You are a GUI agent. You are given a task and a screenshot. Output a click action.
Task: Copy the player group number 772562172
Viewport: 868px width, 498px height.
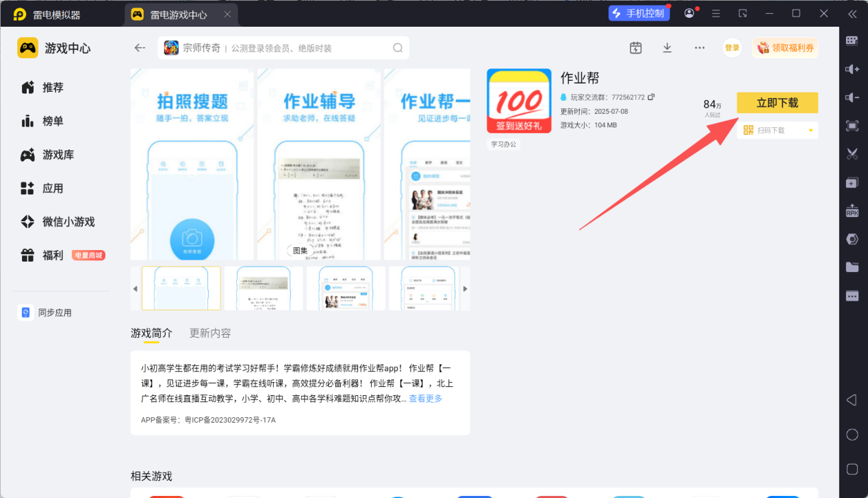(651, 97)
